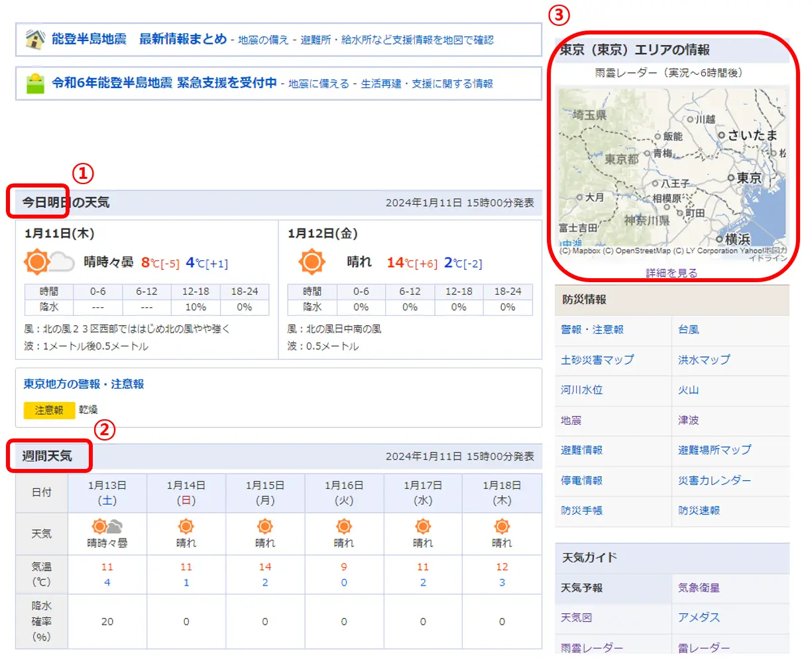Open 天気図 link
Image resolution: width=812 pixels, height=667 pixels.
576,618
